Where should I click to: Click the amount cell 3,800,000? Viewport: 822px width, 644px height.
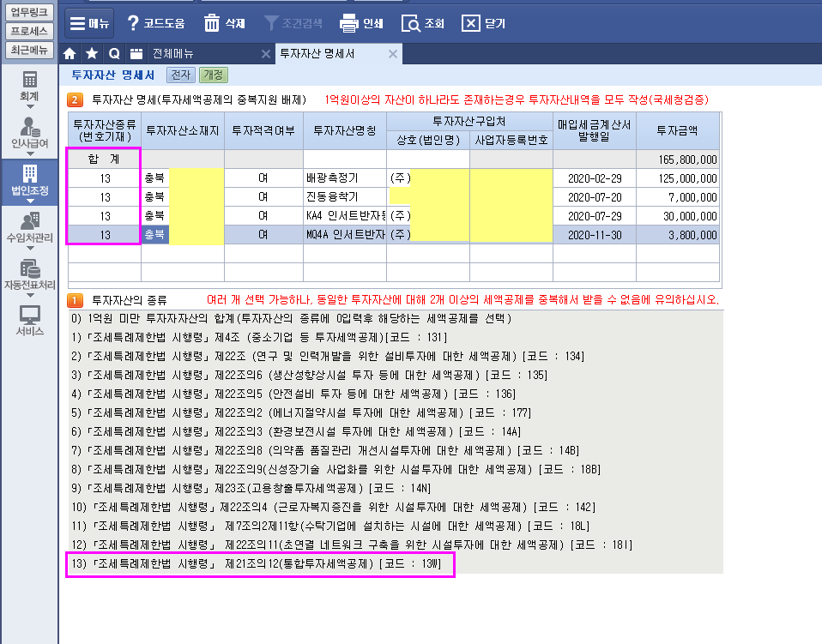(677, 235)
